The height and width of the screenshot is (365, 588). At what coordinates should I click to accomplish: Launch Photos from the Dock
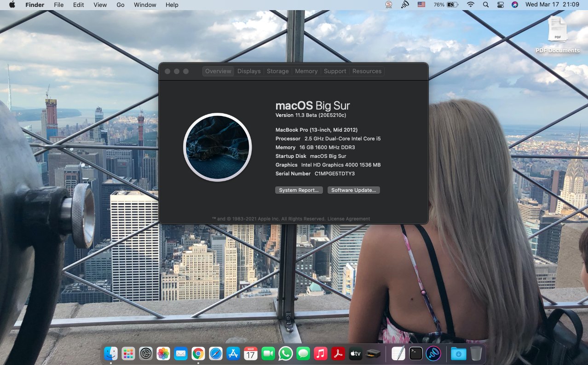[x=163, y=353]
